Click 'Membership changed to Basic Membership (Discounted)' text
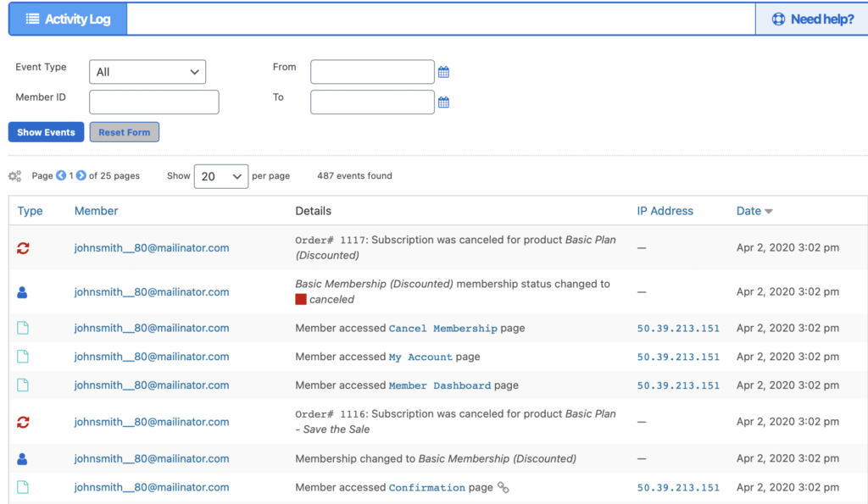This screenshot has height=504, width=868. pos(436,458)
